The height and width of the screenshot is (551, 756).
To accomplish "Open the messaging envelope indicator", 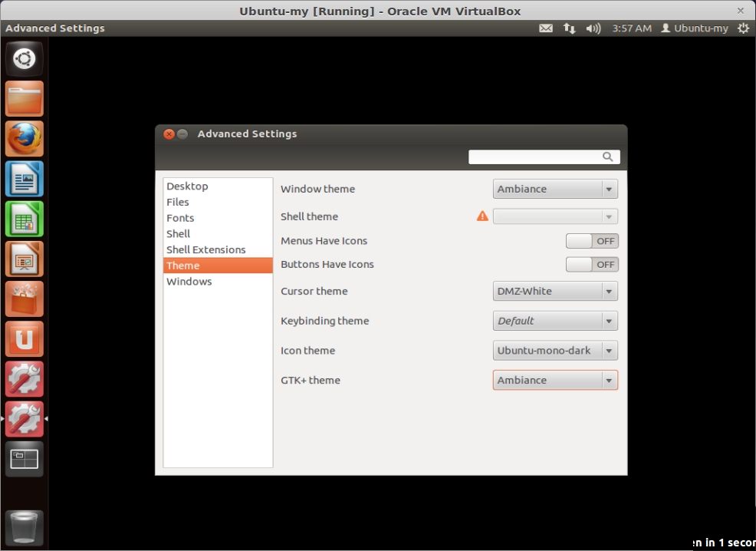I will click(546, 28).
